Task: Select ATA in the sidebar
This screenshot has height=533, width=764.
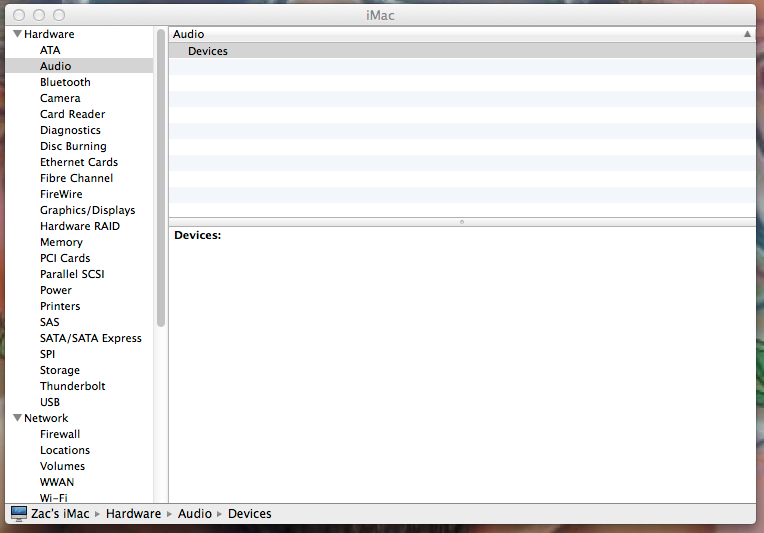Action: tap(50, 50)
